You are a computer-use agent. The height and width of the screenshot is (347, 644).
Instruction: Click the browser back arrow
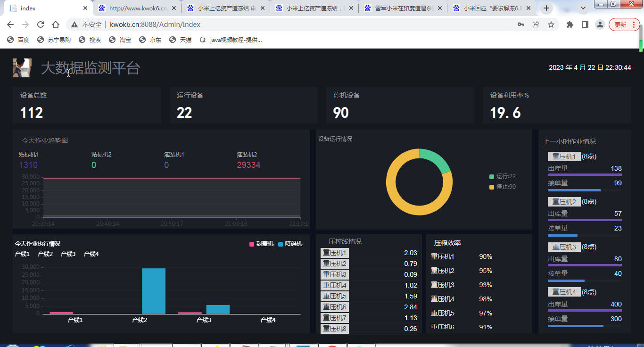tap(10, 25)
